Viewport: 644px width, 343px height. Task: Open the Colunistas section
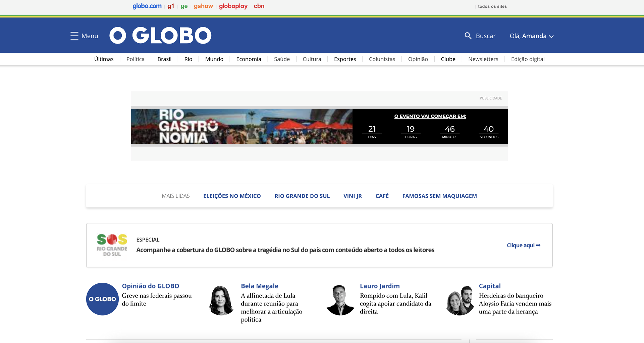click(382, 59)
